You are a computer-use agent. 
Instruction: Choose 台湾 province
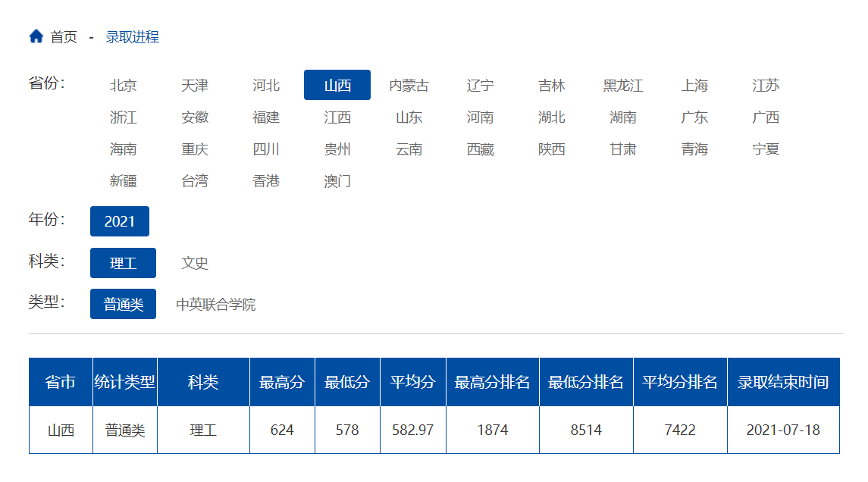click(x=195, y=180)
